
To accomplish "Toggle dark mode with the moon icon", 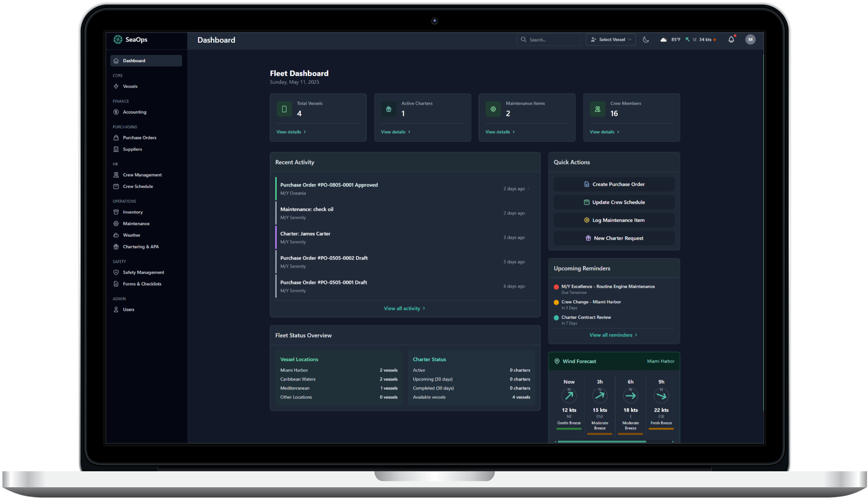I will pos(646,39).
